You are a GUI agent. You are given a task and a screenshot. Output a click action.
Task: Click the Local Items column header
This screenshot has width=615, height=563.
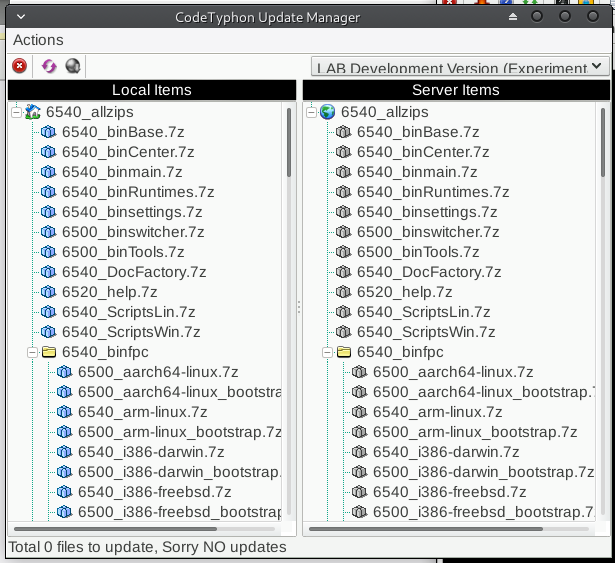(152, 90)
